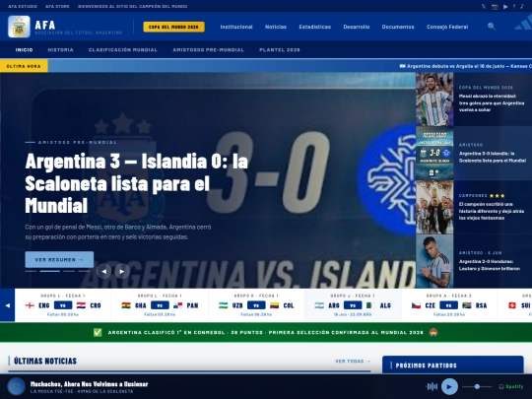Adjust the player volume slider
Screen dimensions: 532x399
click(477, 386)
